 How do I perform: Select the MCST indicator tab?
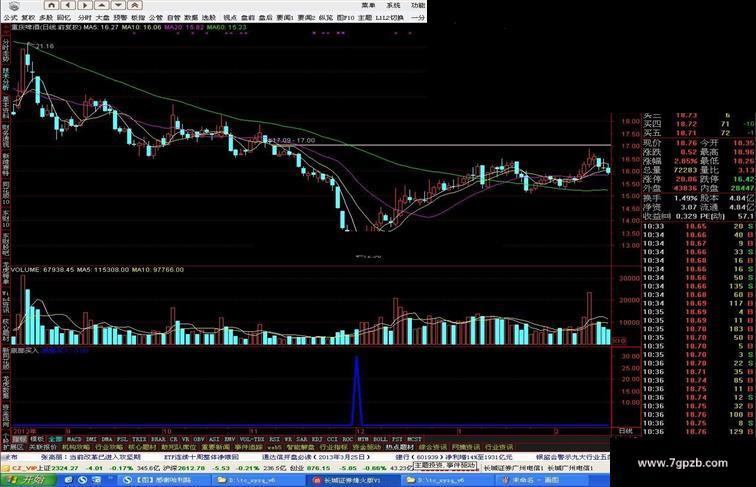tap(414, 439)
